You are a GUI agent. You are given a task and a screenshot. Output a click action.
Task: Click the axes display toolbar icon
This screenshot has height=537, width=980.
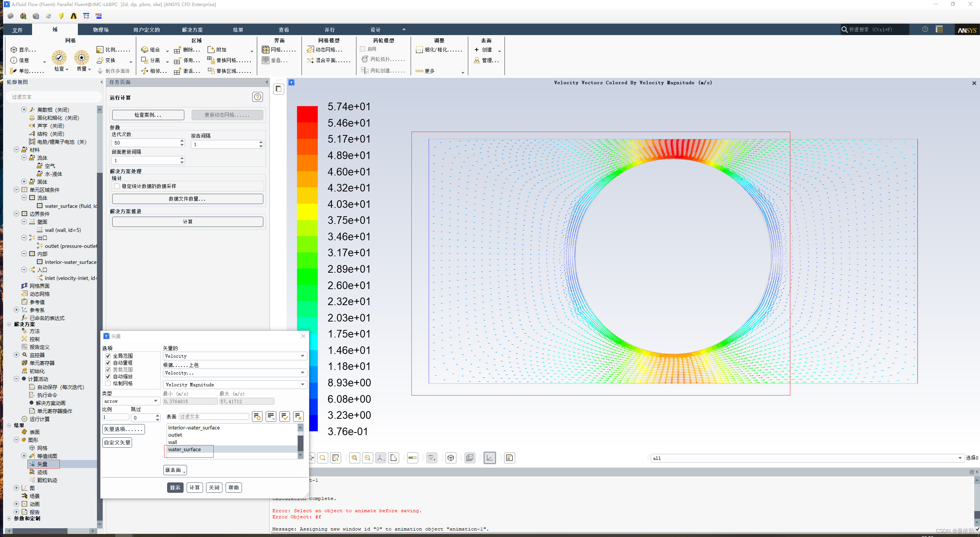pyautogui.click(x=490, y=458)
